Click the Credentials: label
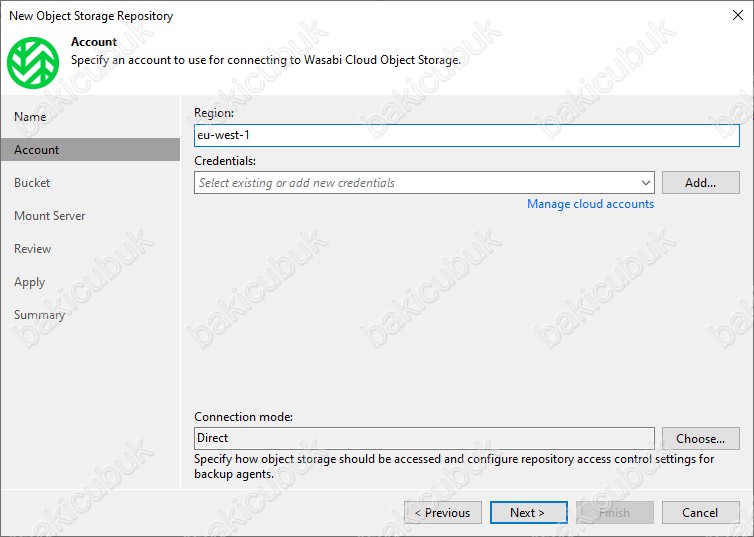This screenshot has width=754, height=537. (225, 161)
